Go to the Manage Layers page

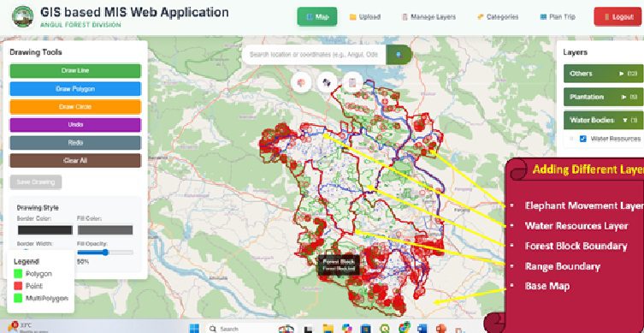428,17
